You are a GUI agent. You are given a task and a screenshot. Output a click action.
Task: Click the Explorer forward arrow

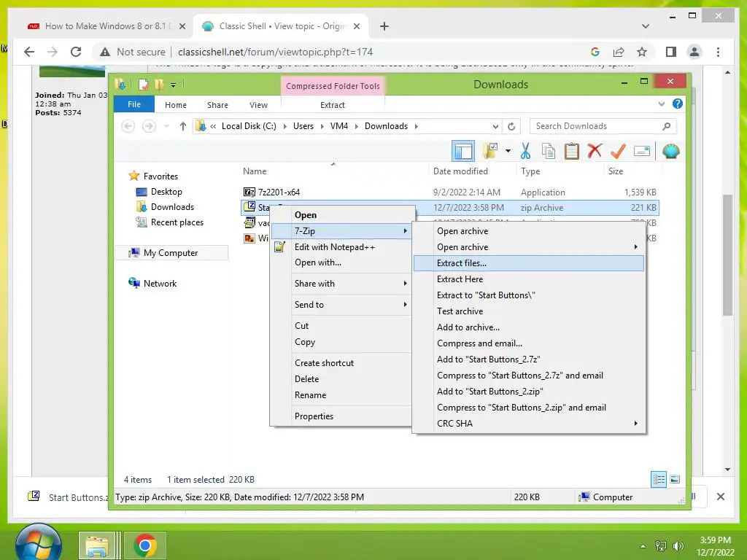coord(149,126)
